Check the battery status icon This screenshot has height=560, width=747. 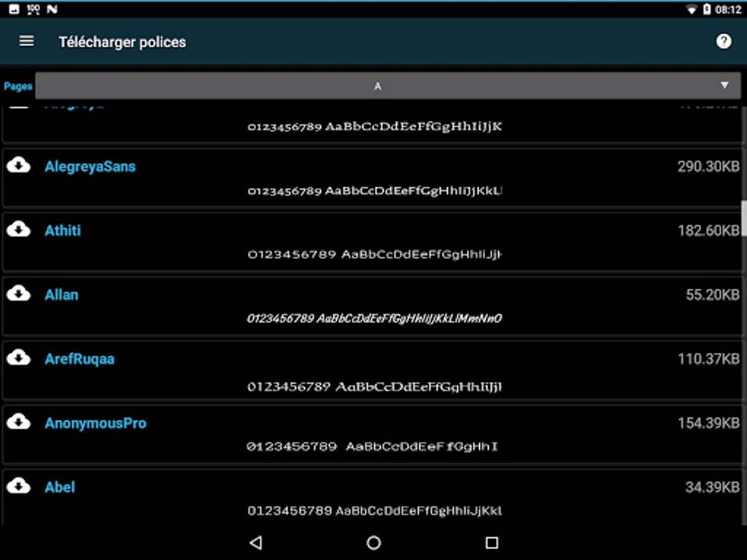coord(707,9)
